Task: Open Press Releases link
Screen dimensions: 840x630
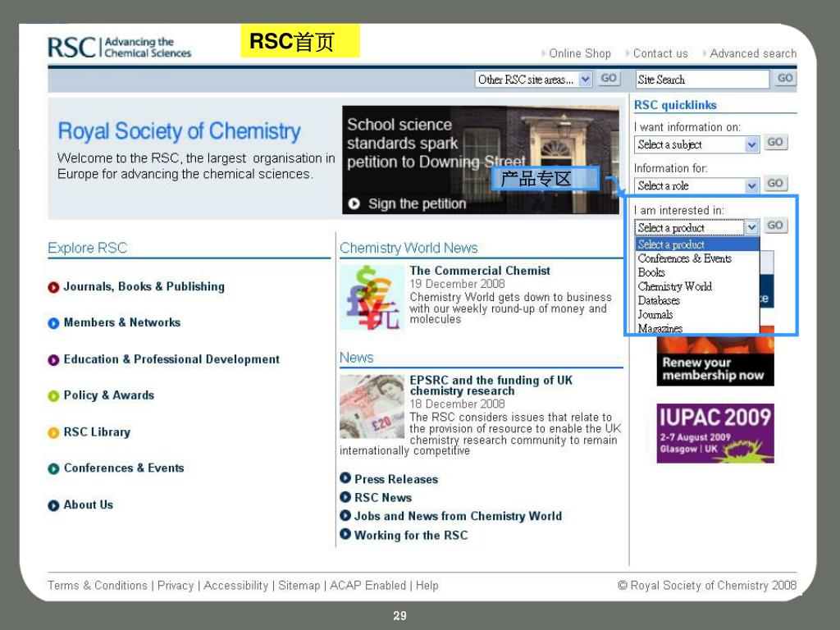Action: [x=396, y=479]
